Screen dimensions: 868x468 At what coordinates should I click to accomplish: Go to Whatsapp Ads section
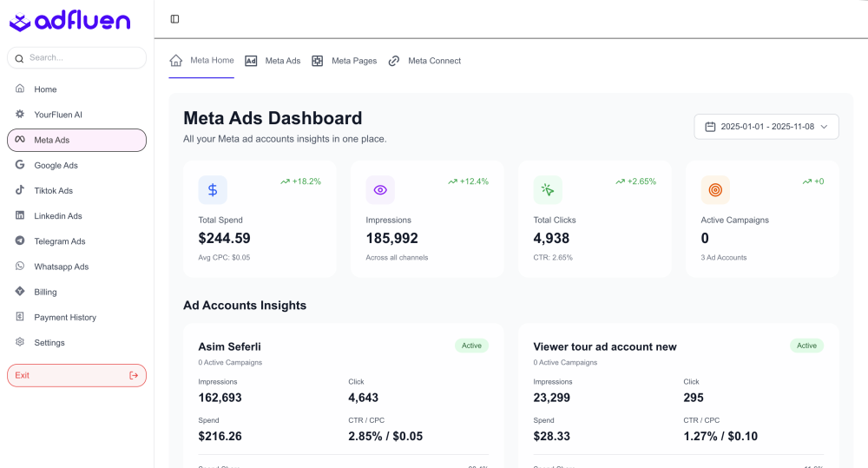(x=61, y=267)
